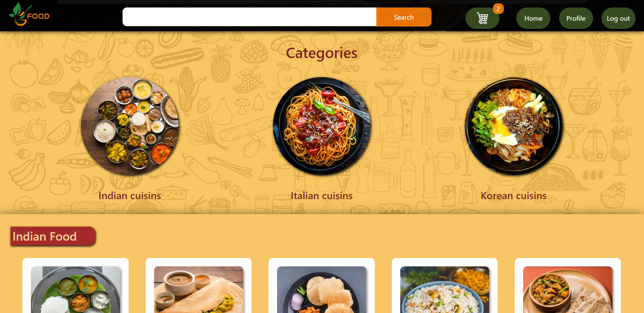The image size is (644, 313).
Task: Focus the search input field
Action: 249,17
